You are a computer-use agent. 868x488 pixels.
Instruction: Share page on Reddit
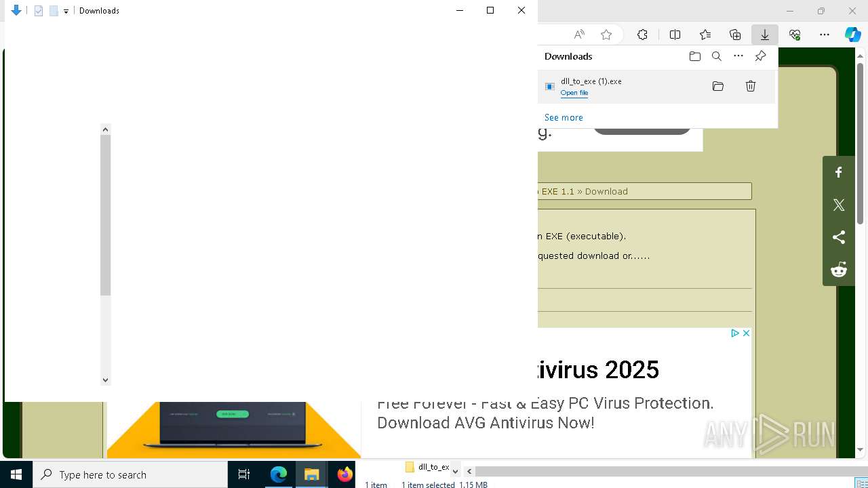(x=839, y=270)
